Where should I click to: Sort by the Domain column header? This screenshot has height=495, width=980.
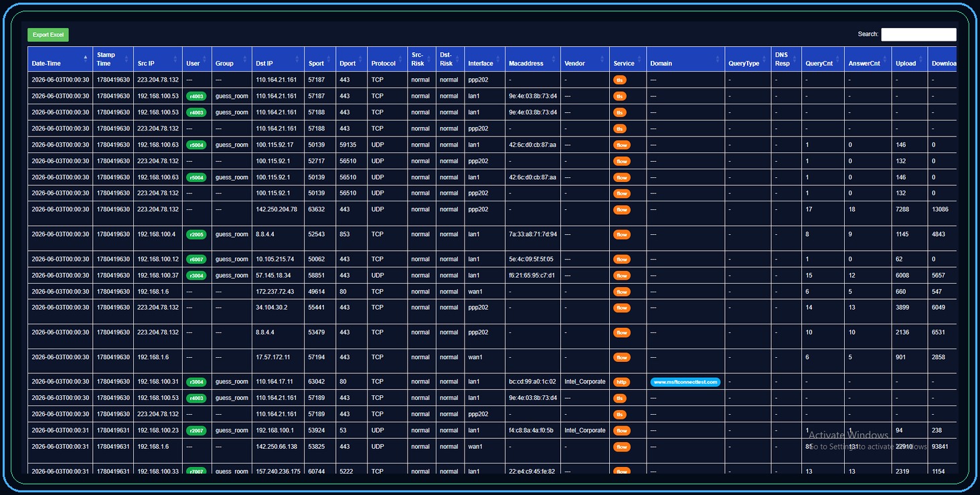point(685,59)
